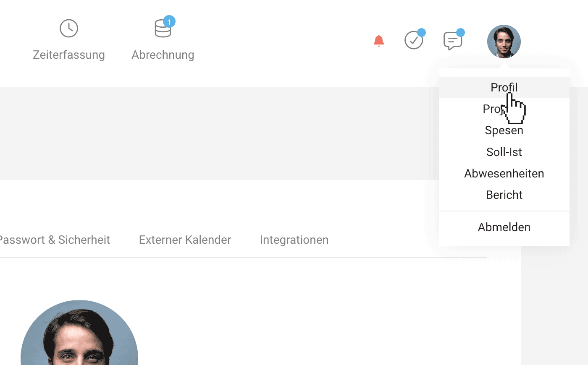Click Abmelden to log out

504,227
